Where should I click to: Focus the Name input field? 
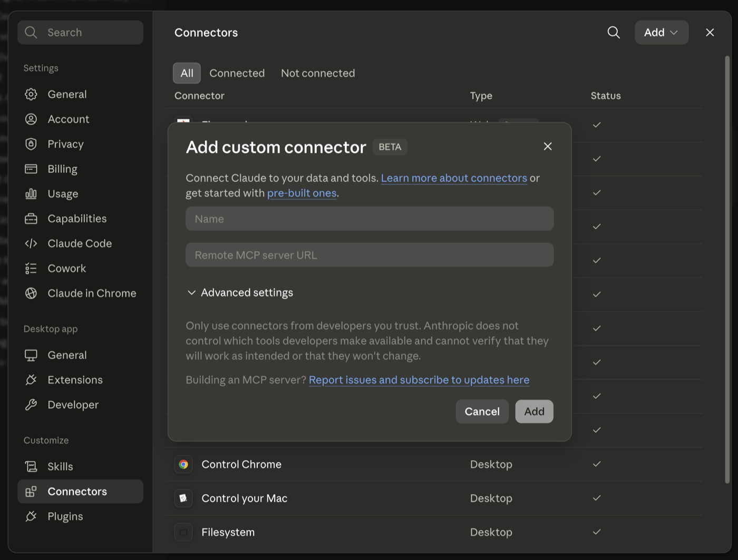[x=370, y=219]
